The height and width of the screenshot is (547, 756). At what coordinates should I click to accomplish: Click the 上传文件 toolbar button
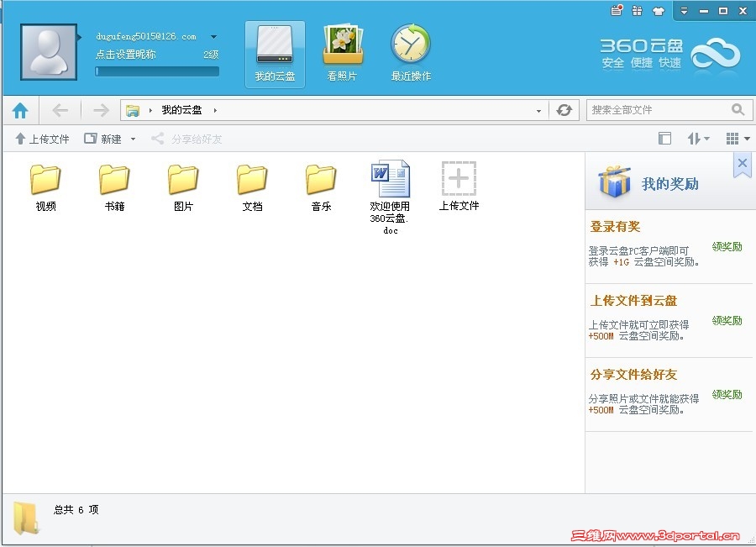[43, 139]
